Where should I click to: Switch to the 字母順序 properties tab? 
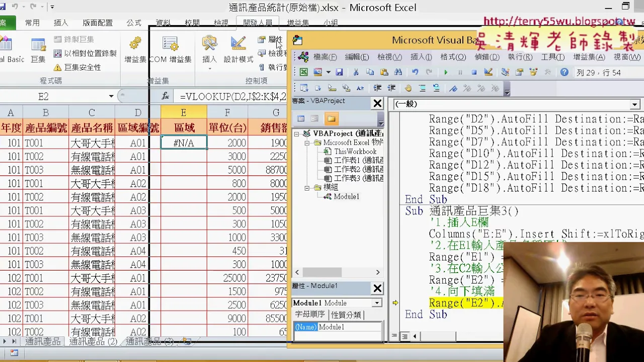pyautogui.click(x=310, y=314)
